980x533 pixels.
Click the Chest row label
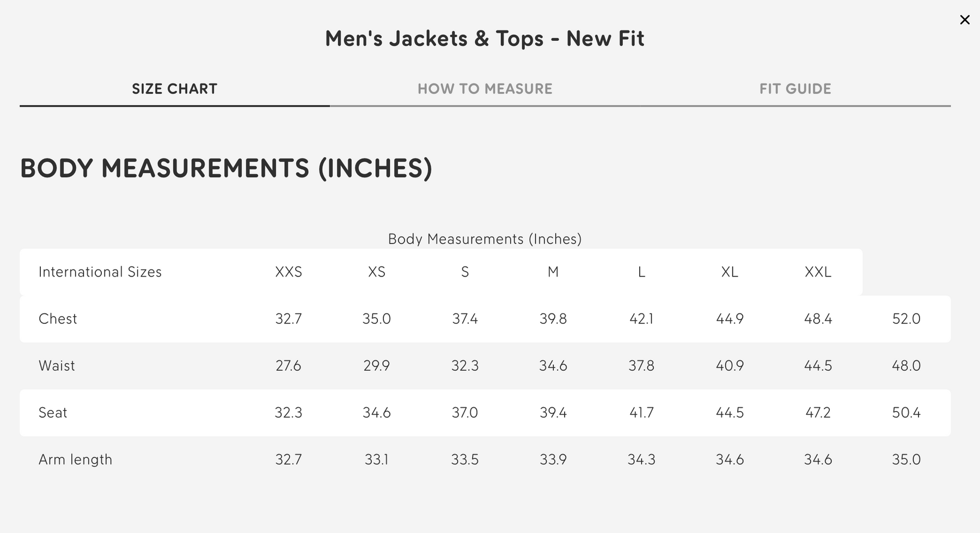coord(58,318)
